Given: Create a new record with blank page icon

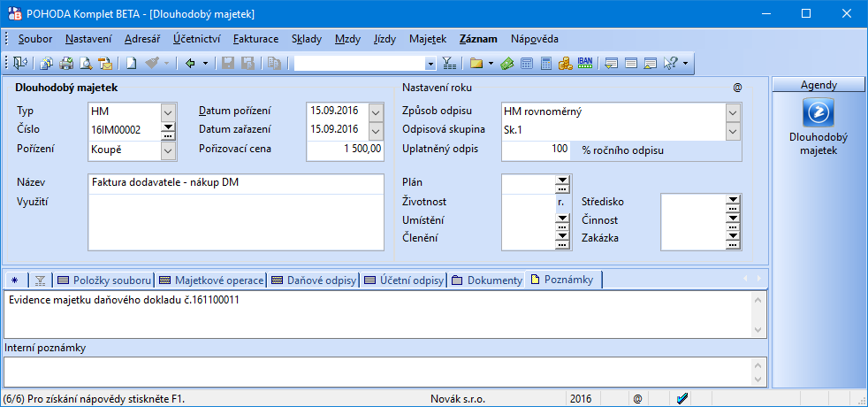Looking at the screenshot, I should pyautogui.click(x=131, y=63).
